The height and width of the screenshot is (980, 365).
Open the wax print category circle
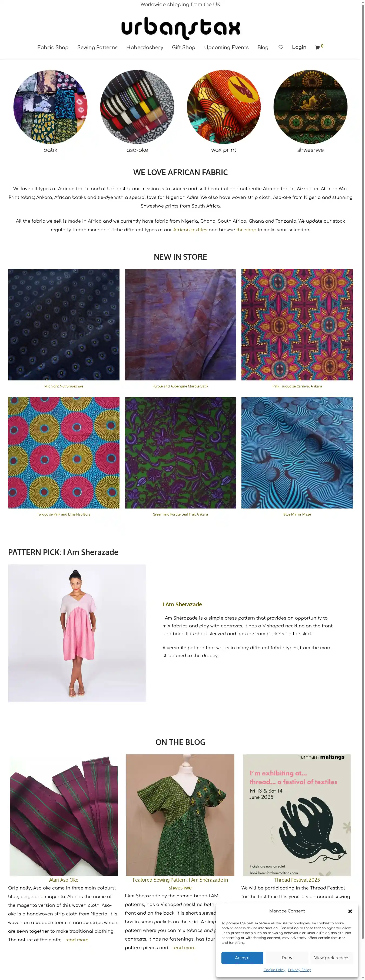click(x=224, y=106)
